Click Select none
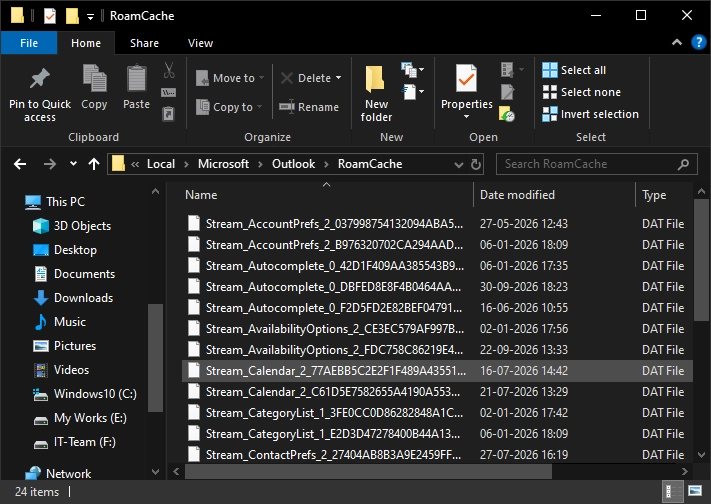 (582, 92)
